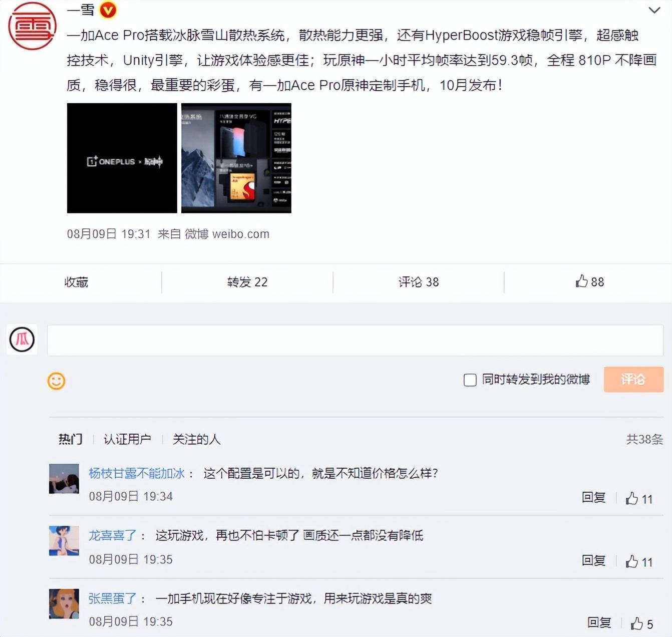This screenshot has width=672, height=637.
Task: View 杨枝甘露不能加冰's profile avatar
Action: pyautogui.click(x=64, y=479)
